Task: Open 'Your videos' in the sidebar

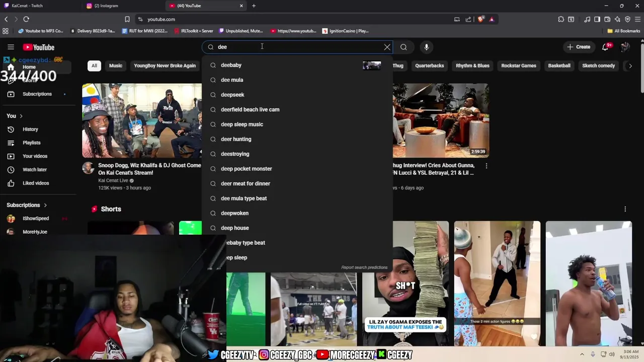Action: click(35, 156)
